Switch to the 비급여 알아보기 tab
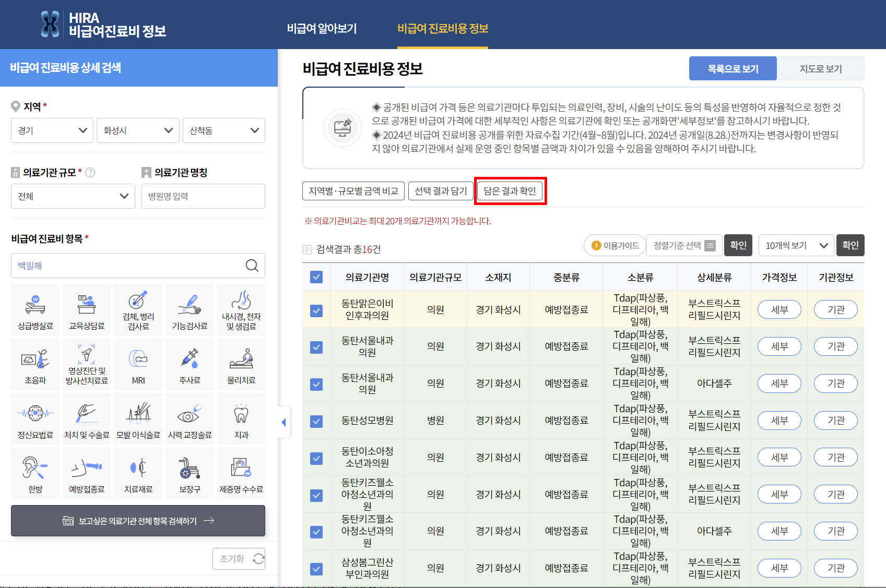 coord(322,29)
